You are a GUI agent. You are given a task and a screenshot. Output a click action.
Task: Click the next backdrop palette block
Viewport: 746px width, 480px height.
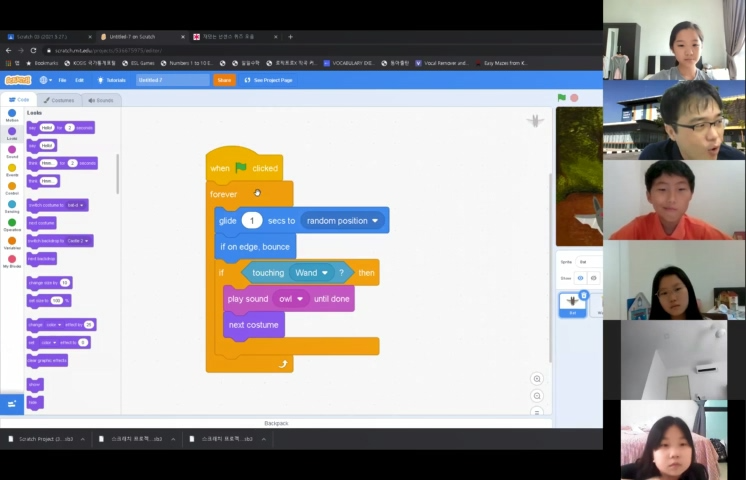click(x=42, y=259)
